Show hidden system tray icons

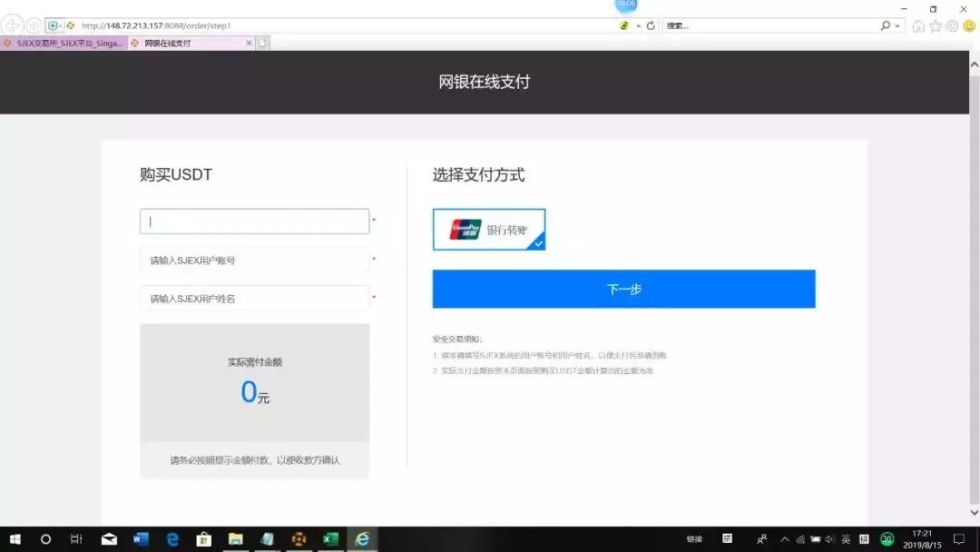[x=785, y=539]
